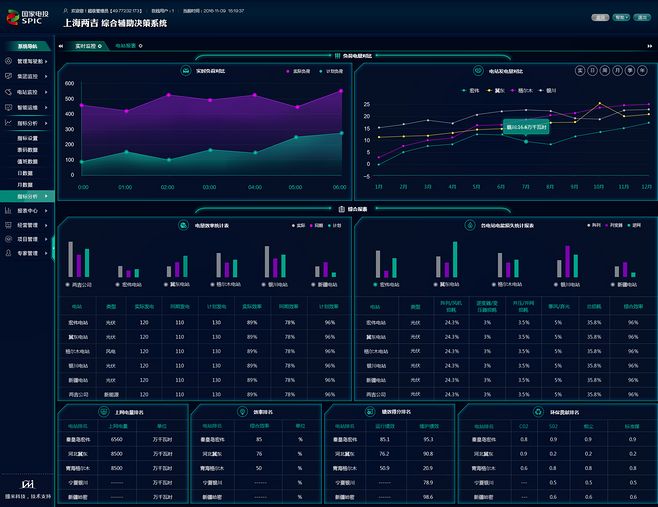658x507 pixels.
Task: Click the 上网电量排名 panel icon
Action: (104, 412)
